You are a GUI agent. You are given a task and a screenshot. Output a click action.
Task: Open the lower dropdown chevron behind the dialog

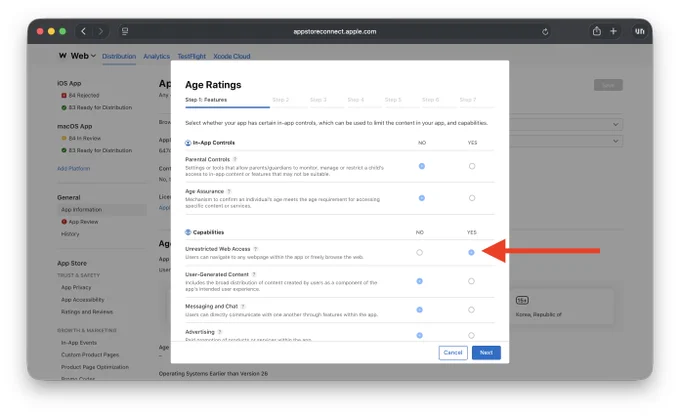click(615, 141)
